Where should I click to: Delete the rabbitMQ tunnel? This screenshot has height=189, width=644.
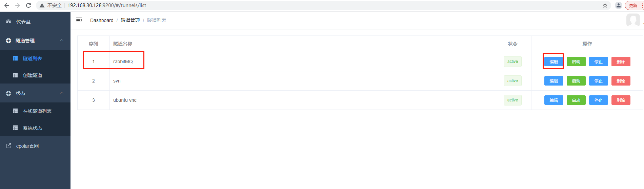point(621,62)
